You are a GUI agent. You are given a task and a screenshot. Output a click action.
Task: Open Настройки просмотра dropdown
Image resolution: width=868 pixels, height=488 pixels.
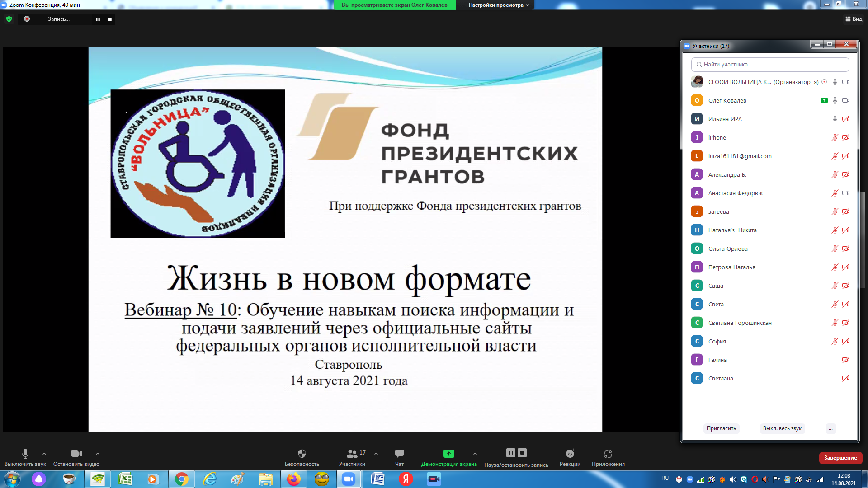(x=498, y=5)
